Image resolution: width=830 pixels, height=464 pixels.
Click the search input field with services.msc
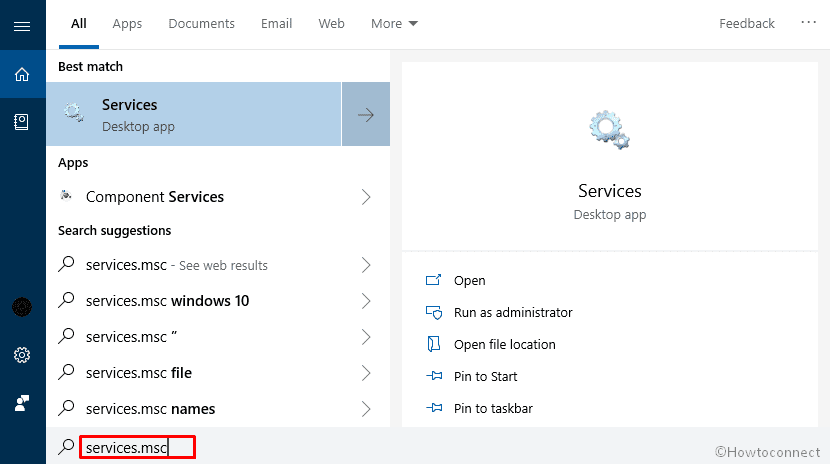138,447
